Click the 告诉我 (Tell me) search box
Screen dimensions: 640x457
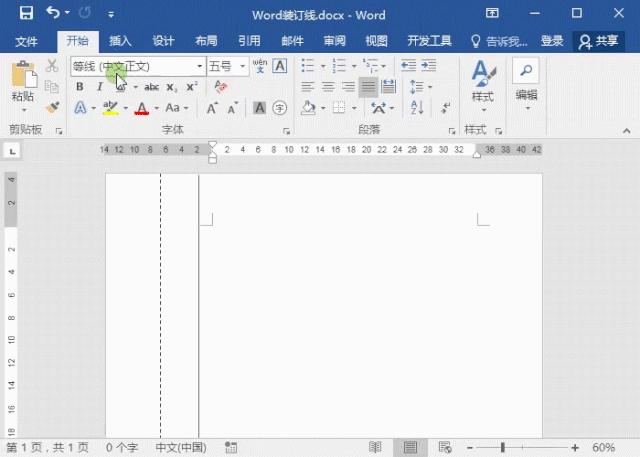tap(500, 41)
